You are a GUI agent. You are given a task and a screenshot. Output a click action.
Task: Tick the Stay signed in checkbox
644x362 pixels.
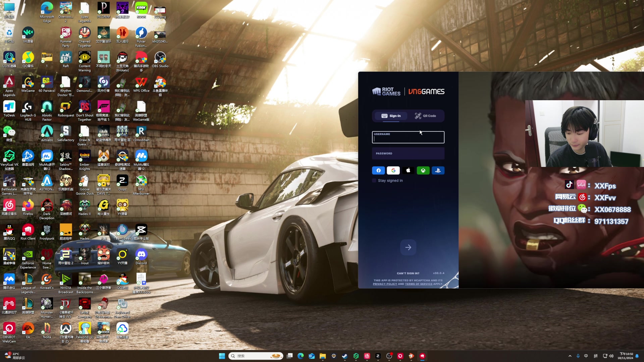click(x=374, y=181)
